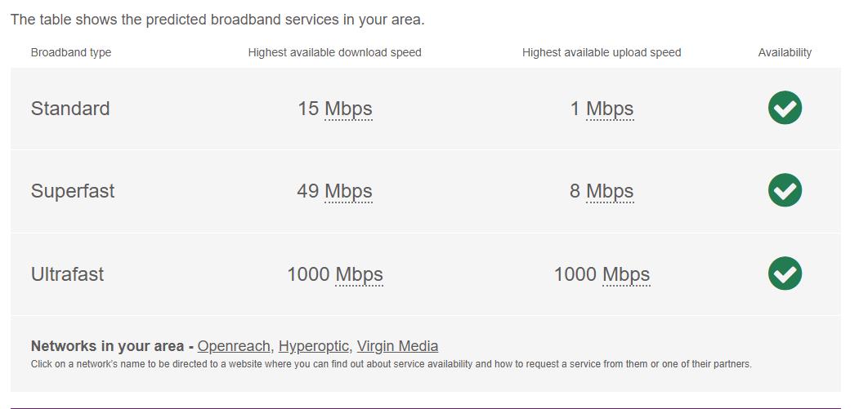Click Mbps abbreviation in Superfast upload speed
Screen dimensions: 868x409
pyautogui.click(x=610, y=191)
